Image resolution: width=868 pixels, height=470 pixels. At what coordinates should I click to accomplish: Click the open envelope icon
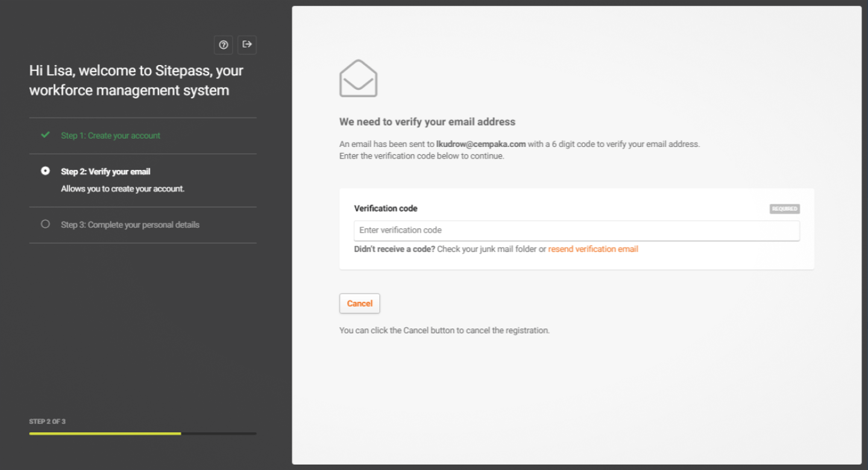[x=358, y=78]
